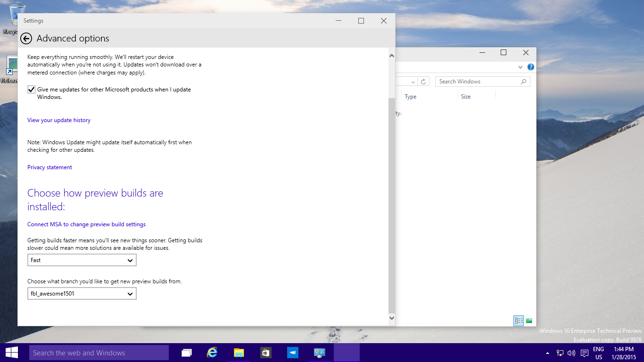Click Connect MSA to change preview build settings
The width and height of the screenshot is (644, 362).
point(86,224)
